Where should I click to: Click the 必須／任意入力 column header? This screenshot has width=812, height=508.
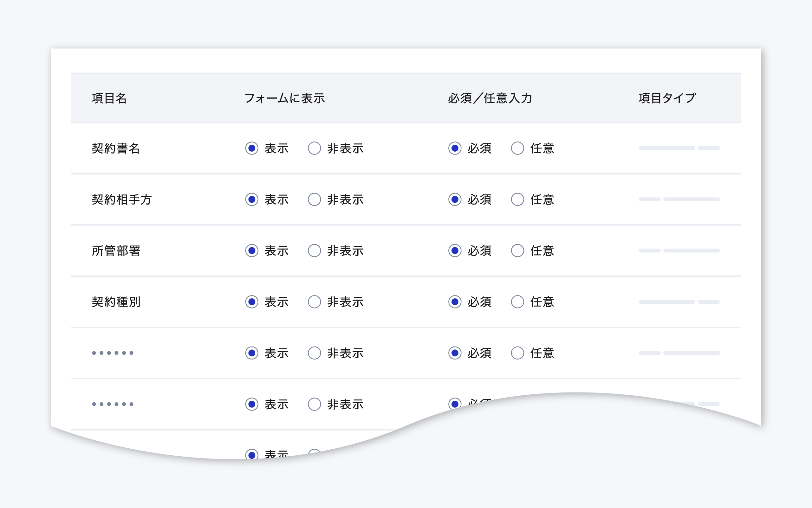tap(490, 98)
